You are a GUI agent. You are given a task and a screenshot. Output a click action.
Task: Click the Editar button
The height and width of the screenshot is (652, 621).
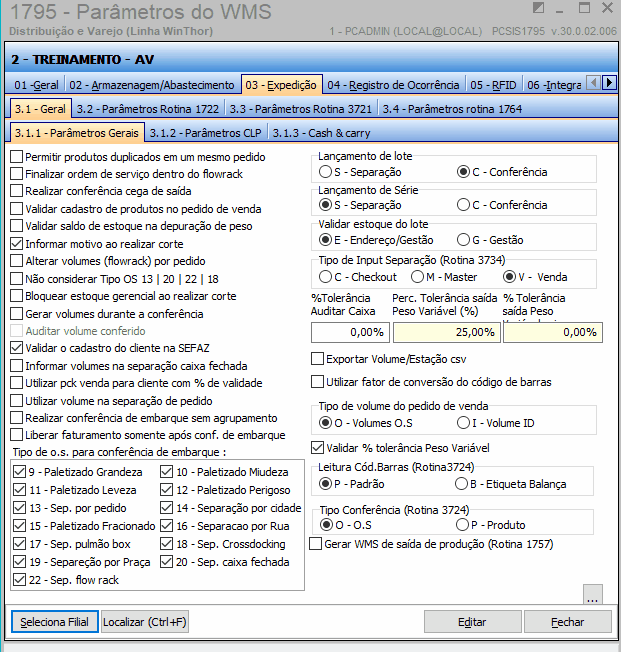[472, 622]
